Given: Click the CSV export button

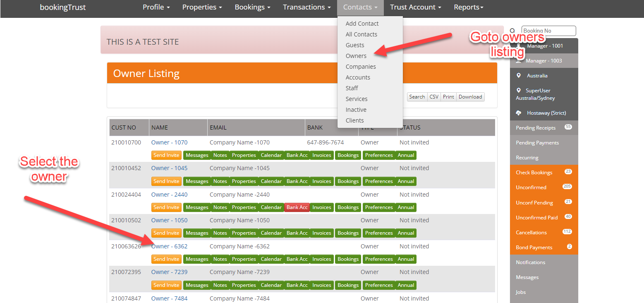Looking at the screenshot, I should [x=434, y=97].
